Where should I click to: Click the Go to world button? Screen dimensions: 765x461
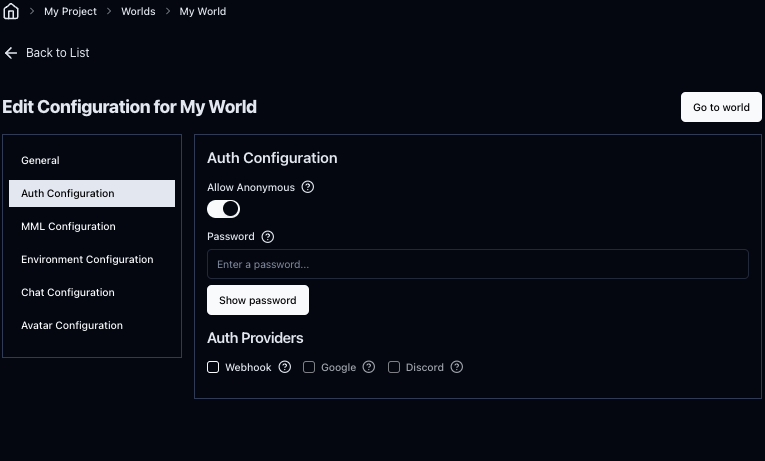(x=721, y=107)
